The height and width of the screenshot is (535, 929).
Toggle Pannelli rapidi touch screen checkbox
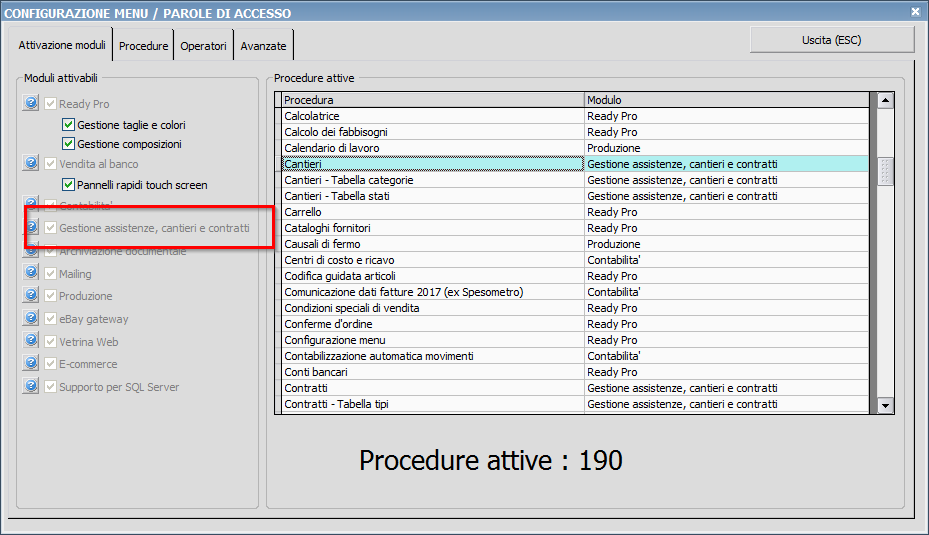tap(68, 185)
